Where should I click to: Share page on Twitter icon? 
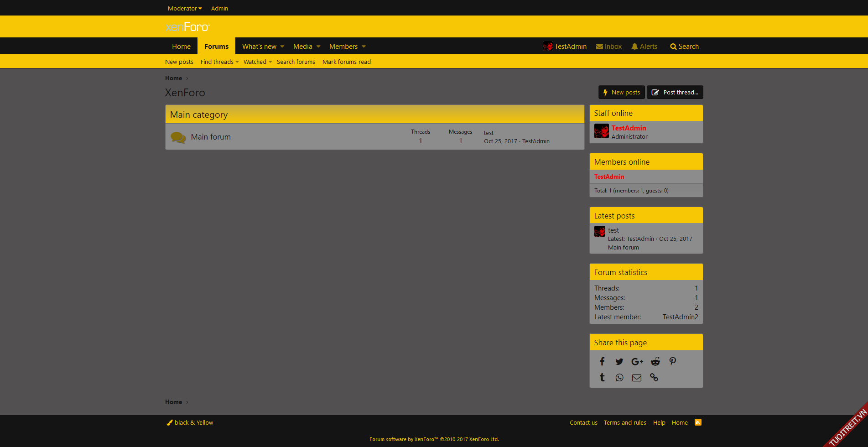point(619,362)
